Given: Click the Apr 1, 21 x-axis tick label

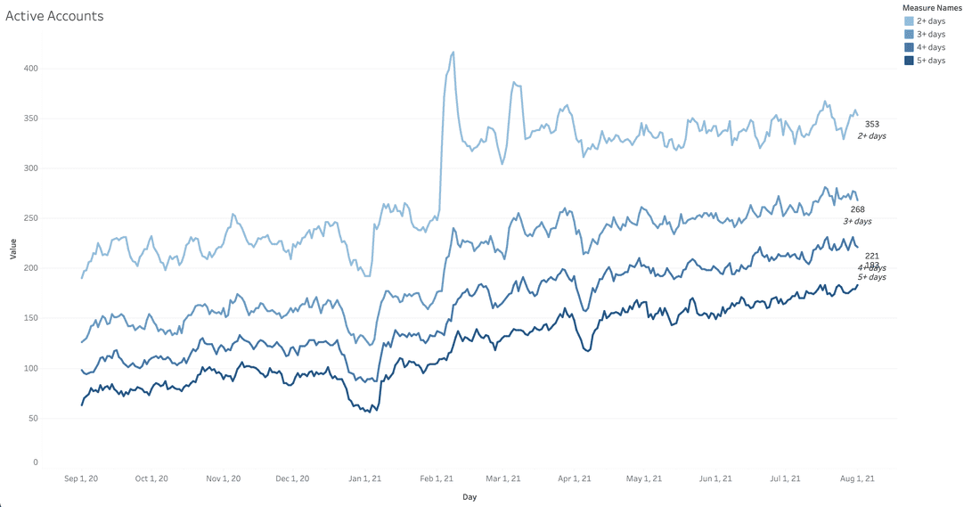Looking at the screenshot, I should pos(575,478).
